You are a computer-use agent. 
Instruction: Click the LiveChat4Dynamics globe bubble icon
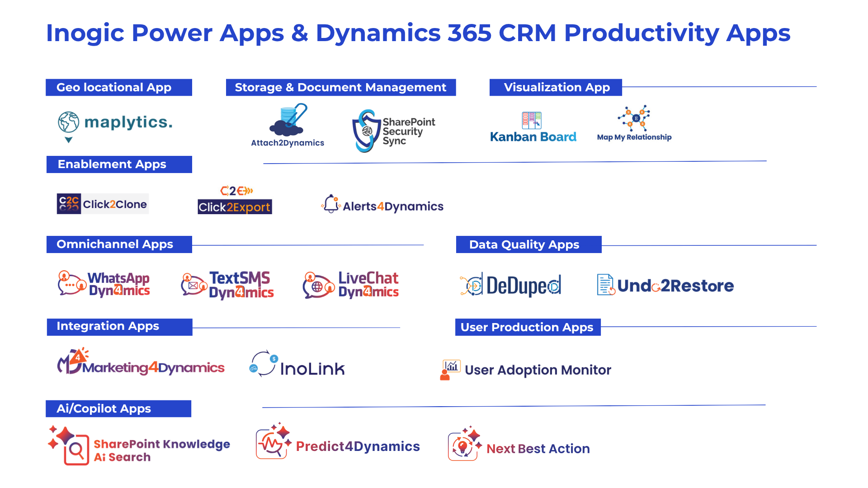pyautogui.click(x=317, y=286)
